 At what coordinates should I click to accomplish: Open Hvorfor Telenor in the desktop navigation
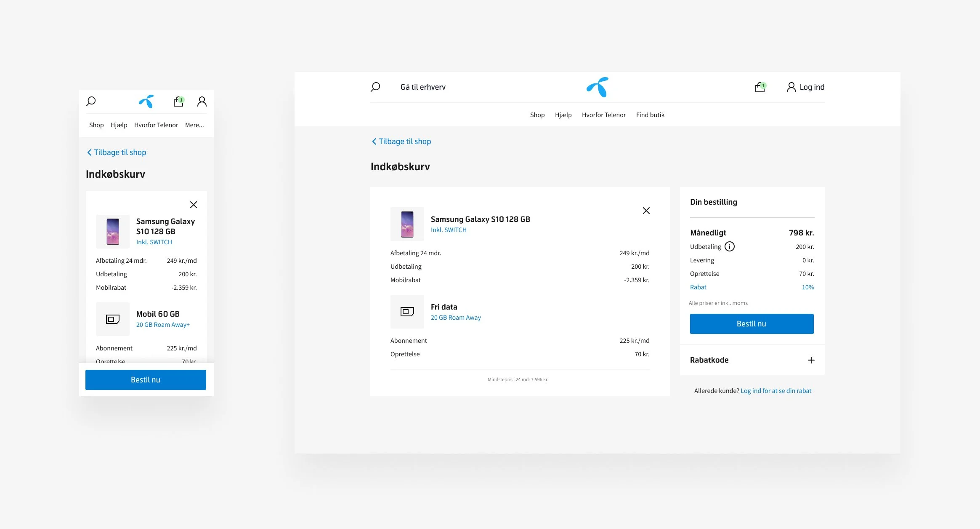(604, 115)
